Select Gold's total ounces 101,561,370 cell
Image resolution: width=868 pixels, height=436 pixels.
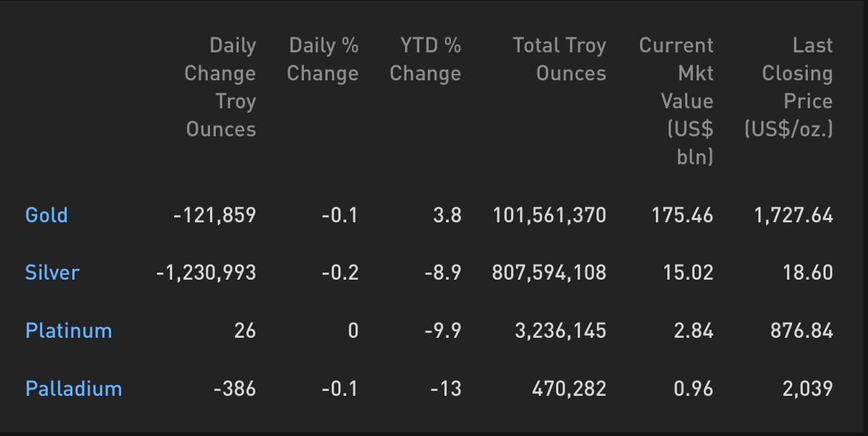pyautogui.click(x=550, y=215)
